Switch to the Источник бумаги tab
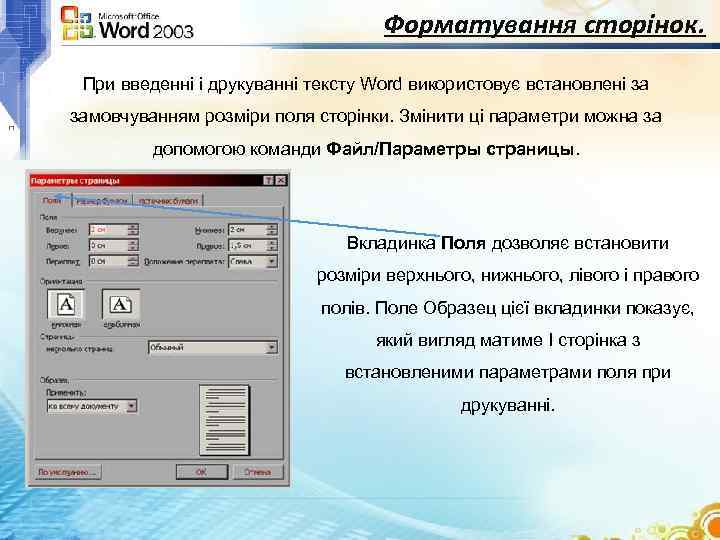This screenshot has width=720, height=540. [x=168, y=201]
